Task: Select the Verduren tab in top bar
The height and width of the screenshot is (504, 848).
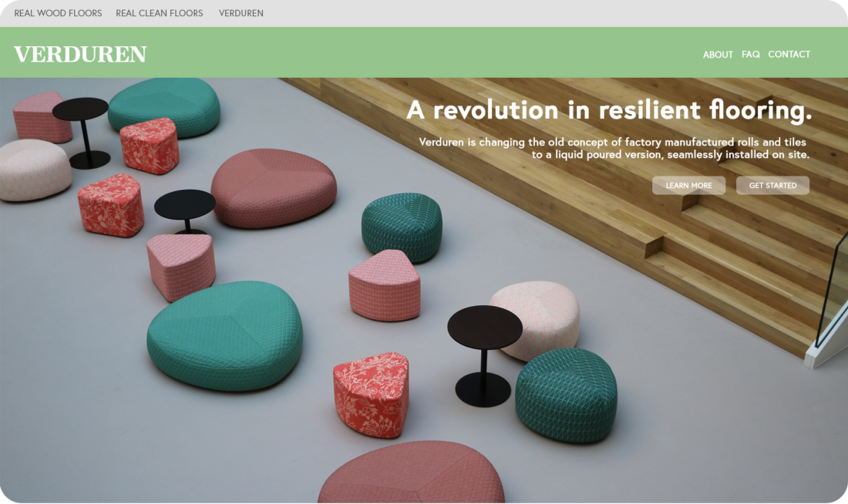Action: 241,13
